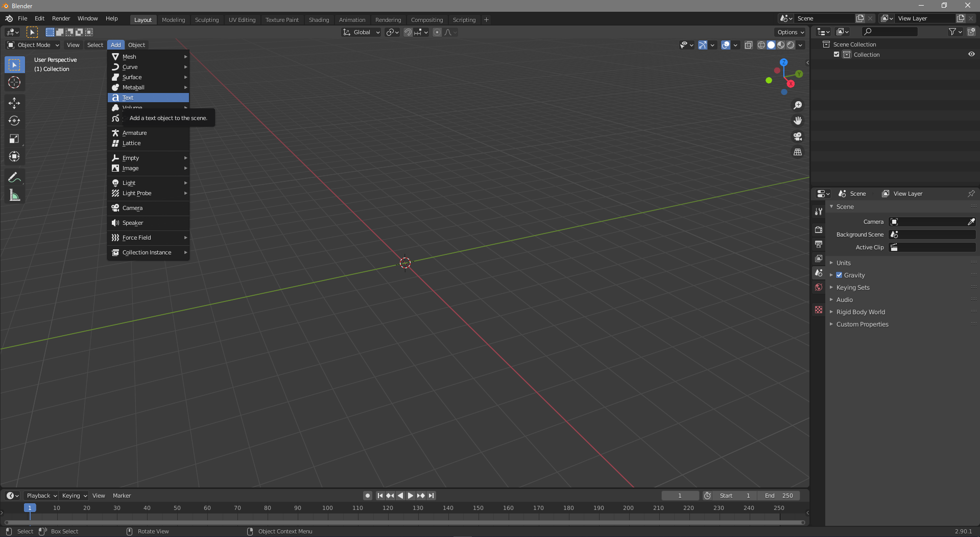
Task: Add a Text object from the Add menu
Action: 148,97
